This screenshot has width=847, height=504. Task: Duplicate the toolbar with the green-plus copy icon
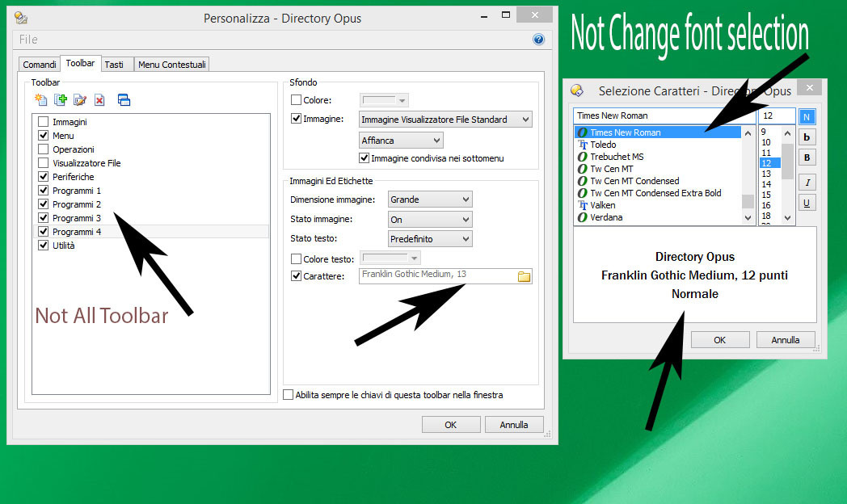point(60,100)
